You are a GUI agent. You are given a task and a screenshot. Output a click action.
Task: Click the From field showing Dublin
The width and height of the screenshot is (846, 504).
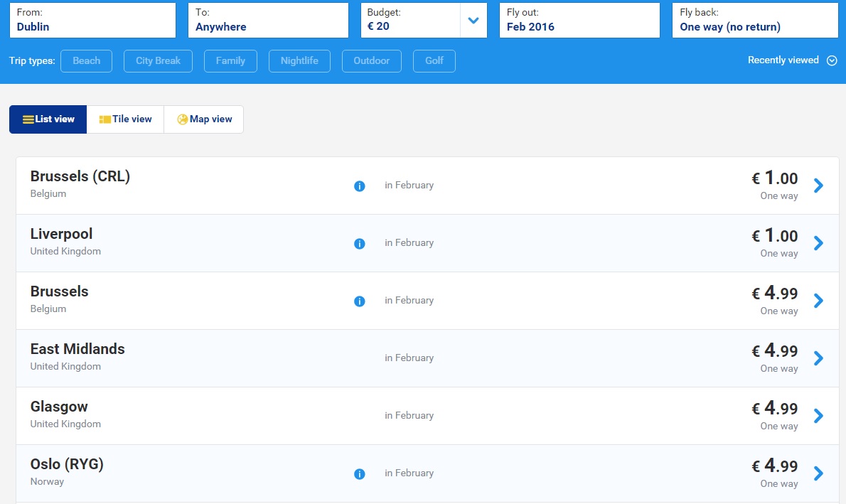[93, 21]
